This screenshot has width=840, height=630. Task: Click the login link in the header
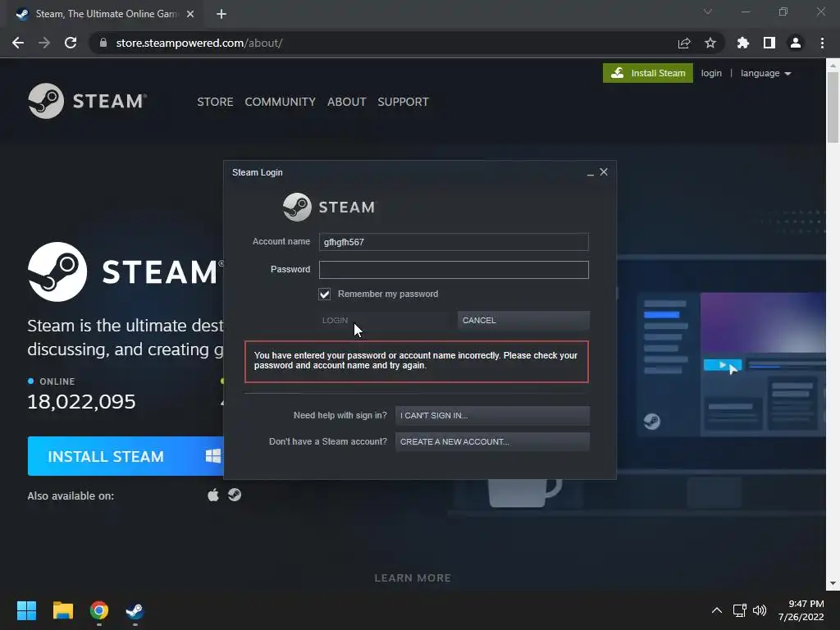(x=711, y=73)
